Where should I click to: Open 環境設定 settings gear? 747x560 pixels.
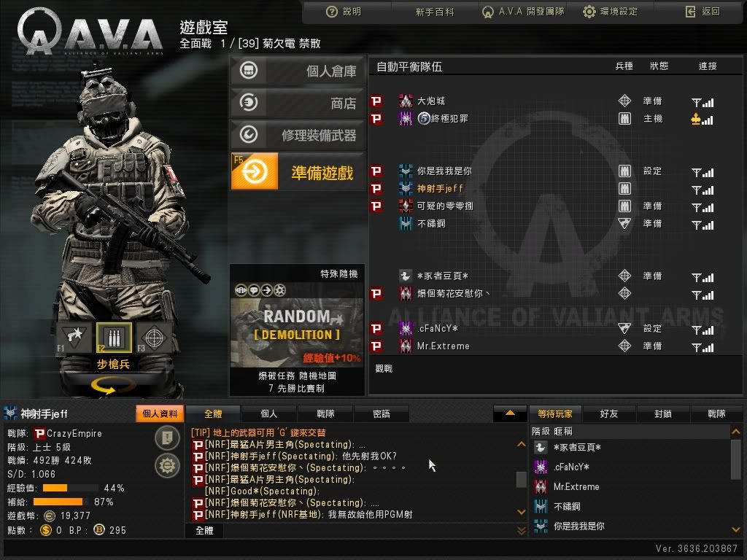point(589,12)
